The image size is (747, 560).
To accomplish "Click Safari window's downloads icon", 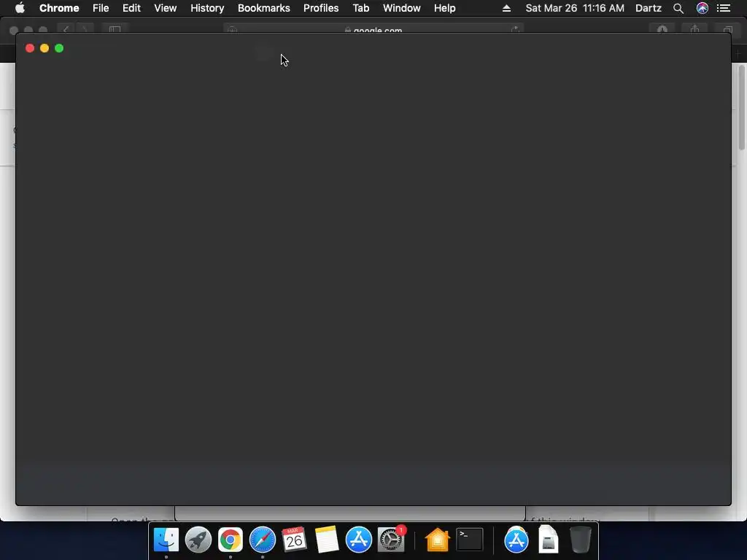I will tap(662, 29).
